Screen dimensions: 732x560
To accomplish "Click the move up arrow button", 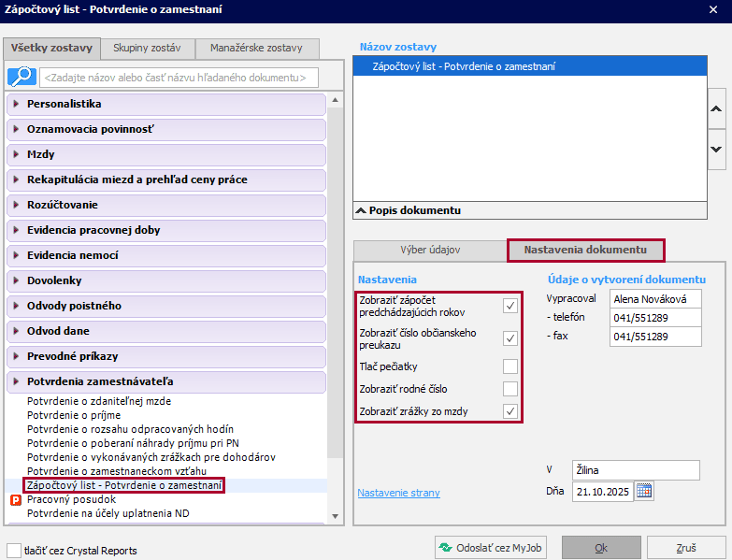I will (716, 109).
